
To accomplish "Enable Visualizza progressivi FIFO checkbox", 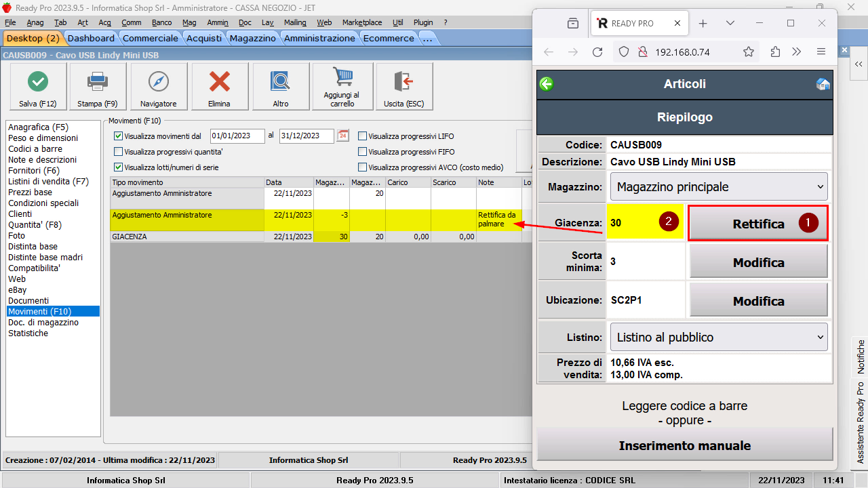I will (x=362, y=152).
